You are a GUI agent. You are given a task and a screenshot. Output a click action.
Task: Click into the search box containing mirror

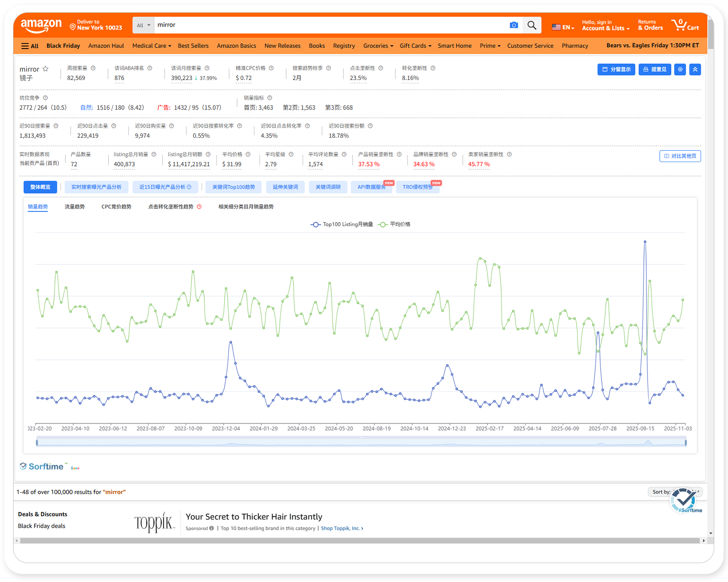coord(330,25)
